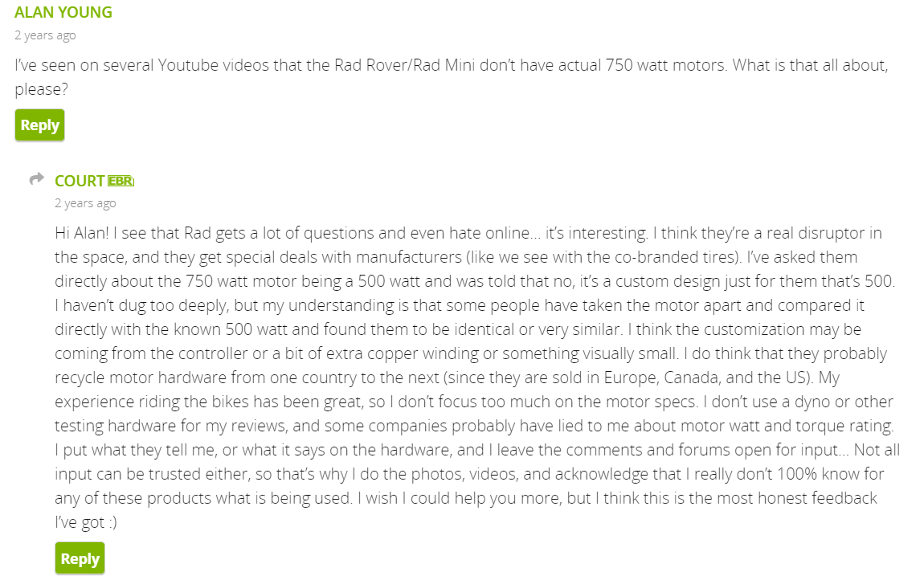Click the '2 years ago' timestamp under ALAN YOUNG
924x584 pixels.
(x=45, y=35)
